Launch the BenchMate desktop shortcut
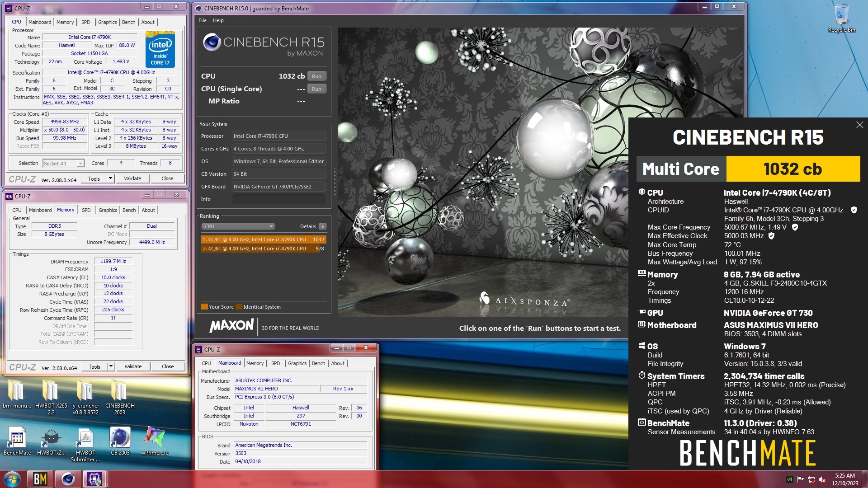868x488 pixels. click(x=17, y=441)
